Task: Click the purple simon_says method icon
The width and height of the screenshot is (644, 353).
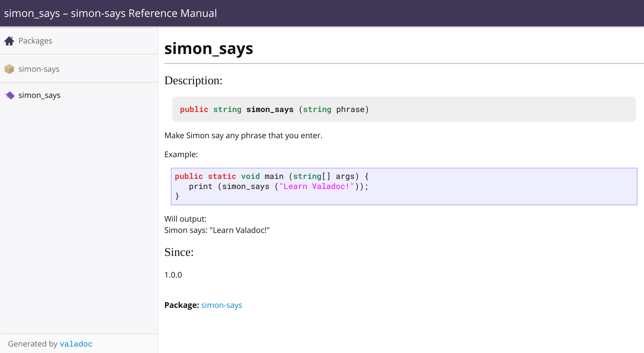Action: 9,96
